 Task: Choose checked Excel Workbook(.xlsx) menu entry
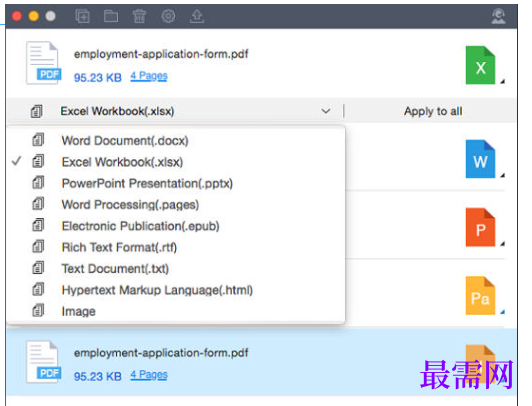coord(176,162)
